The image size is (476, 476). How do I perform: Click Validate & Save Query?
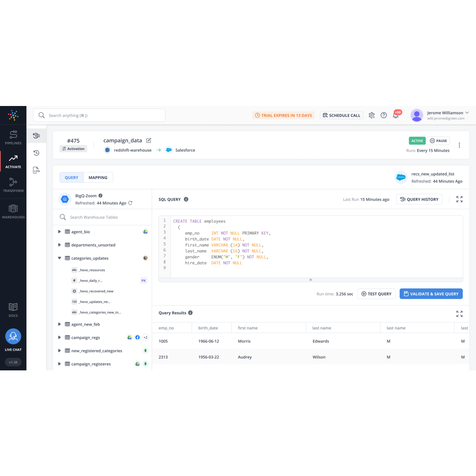[431, 294]
